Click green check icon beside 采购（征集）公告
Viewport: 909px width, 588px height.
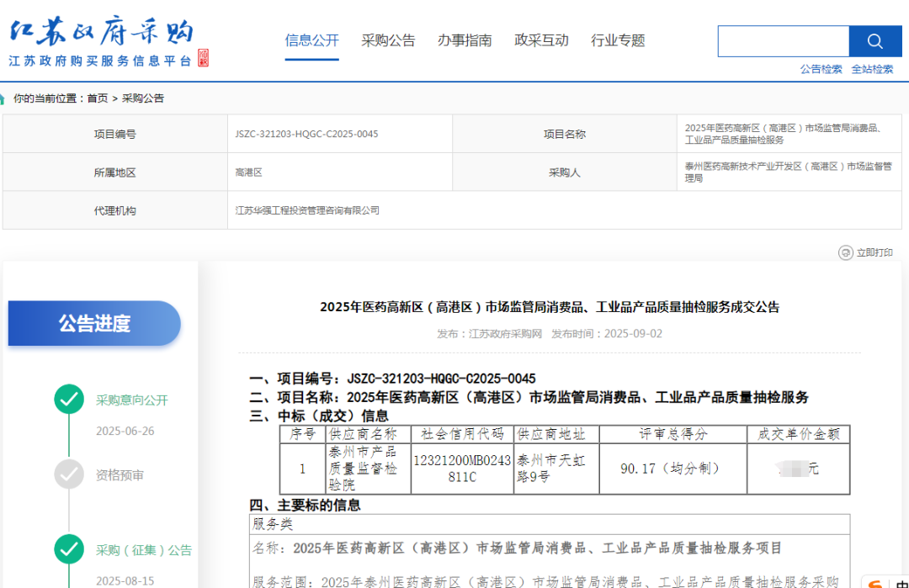pos(69,549)
